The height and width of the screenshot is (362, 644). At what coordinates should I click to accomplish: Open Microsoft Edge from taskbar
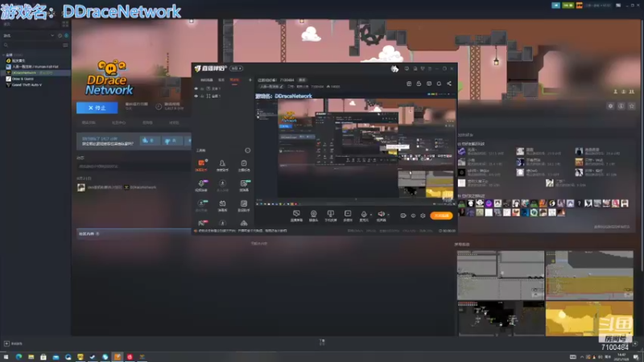(19, 357)
